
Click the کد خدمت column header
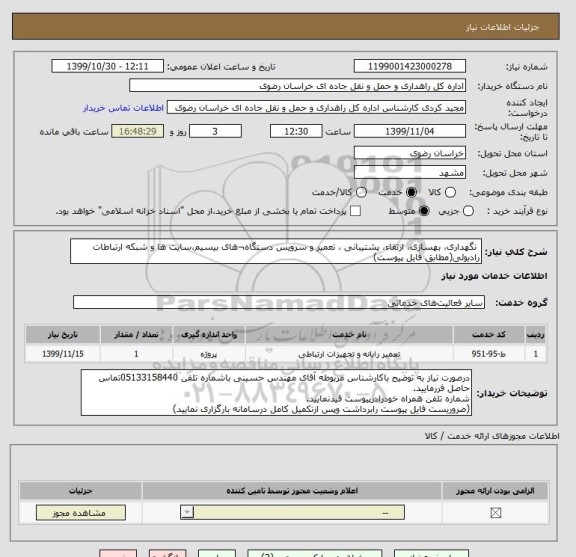489,334
